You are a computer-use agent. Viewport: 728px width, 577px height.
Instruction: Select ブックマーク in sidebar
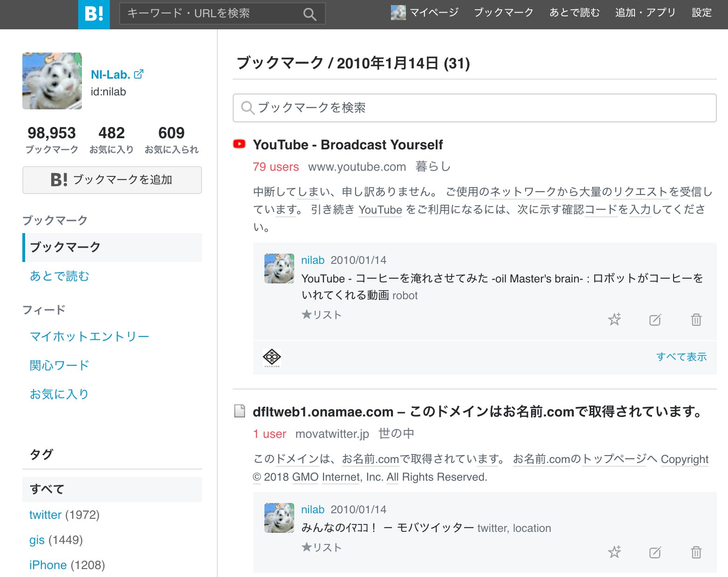112,247
